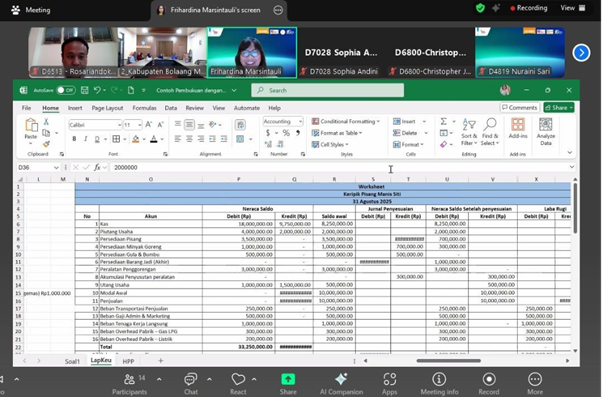This screenshot has width=602, height=397.
Task: Open the Calibri font name dropdown
Action: [x=119, y=125]
